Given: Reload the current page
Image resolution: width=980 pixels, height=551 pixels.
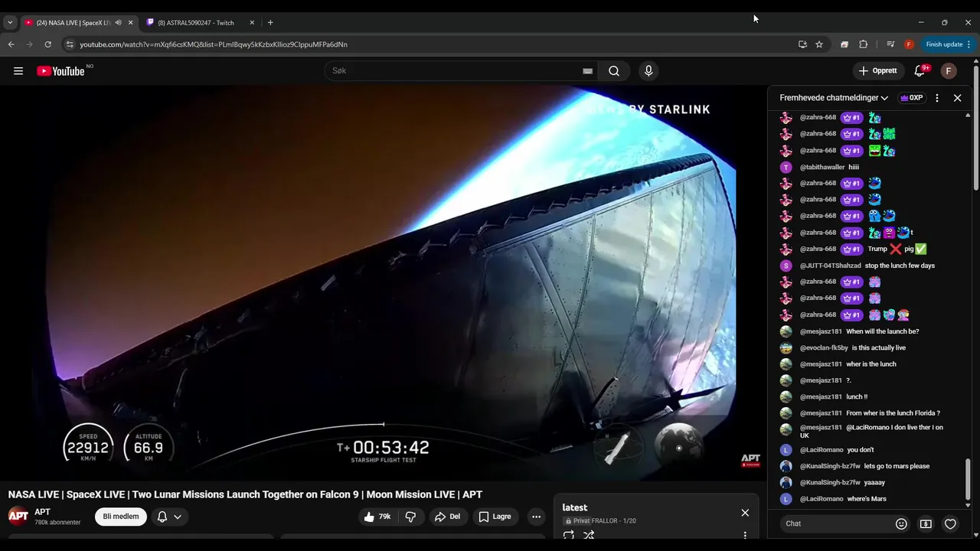Looking at the screenshot, I should [48, 44].
